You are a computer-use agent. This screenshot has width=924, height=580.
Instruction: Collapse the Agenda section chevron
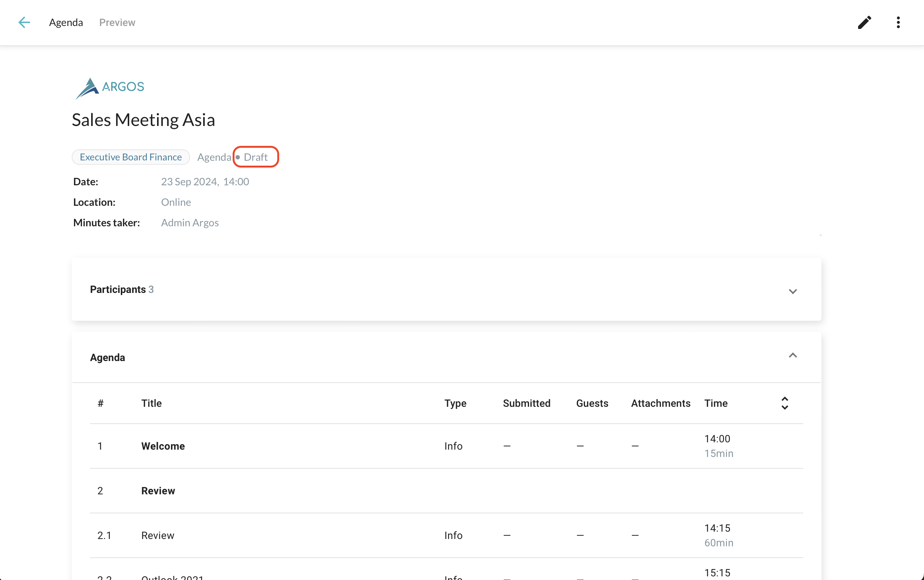[793, 356]
